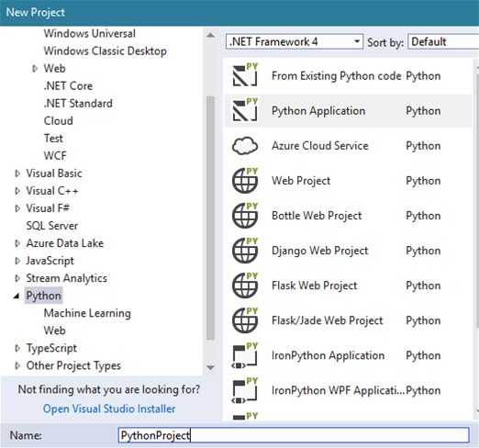
Task: Select the Python category label
Action: pyautogui.click(x=44, y=296)
